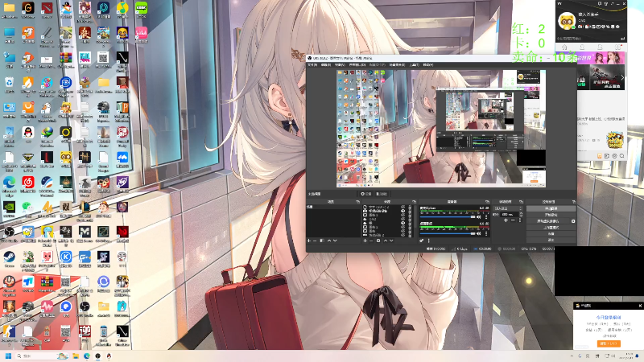Click source Properties button below preview
The image size is (644, 362).
pos(366,194)
